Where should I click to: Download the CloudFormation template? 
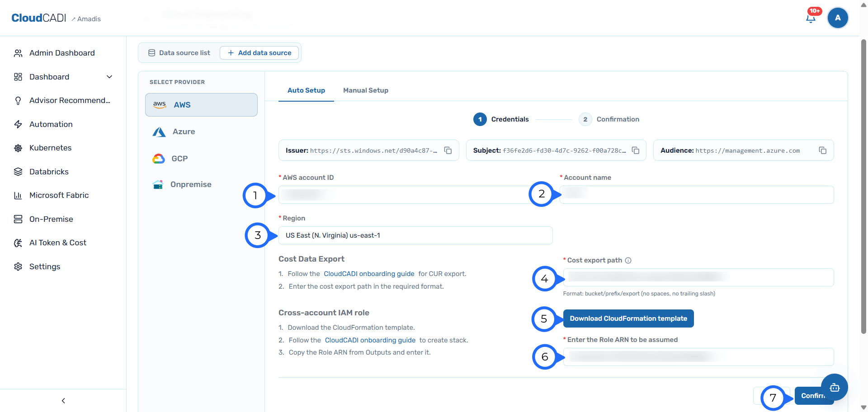point(628,318)
